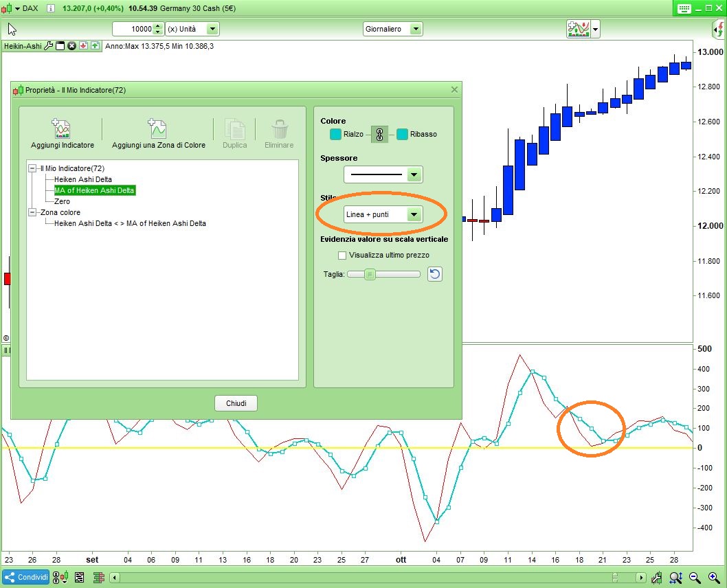Select Heiken Ashi Delta tree item

click(83, 179)
